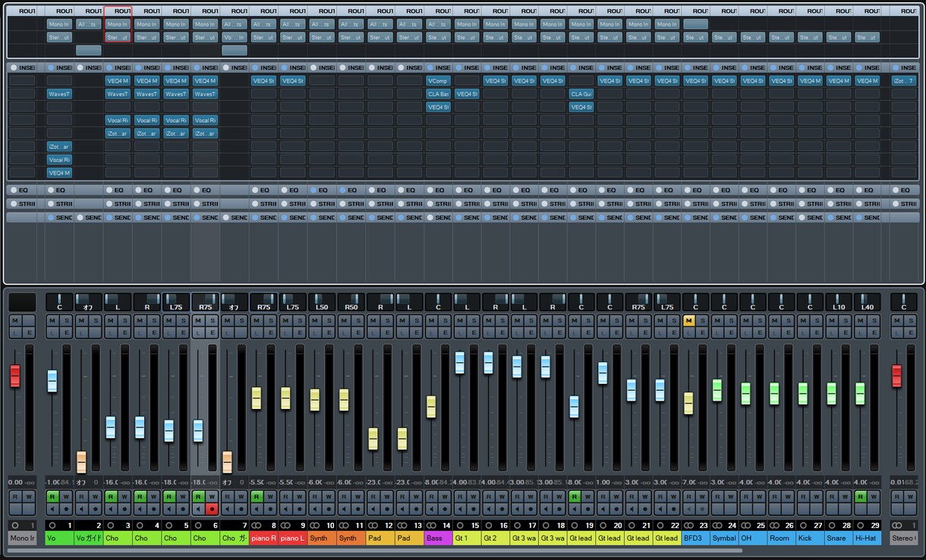Solo the Snare channel
The width and height of the screenshot is (926, 560).
click(x=845, y=321)
